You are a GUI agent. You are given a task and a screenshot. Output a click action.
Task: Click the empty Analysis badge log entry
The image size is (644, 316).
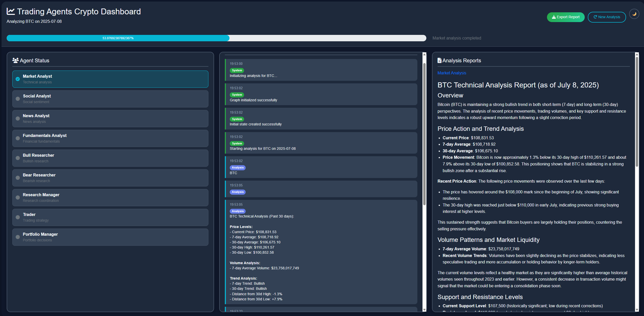click(x=321, y=189)
